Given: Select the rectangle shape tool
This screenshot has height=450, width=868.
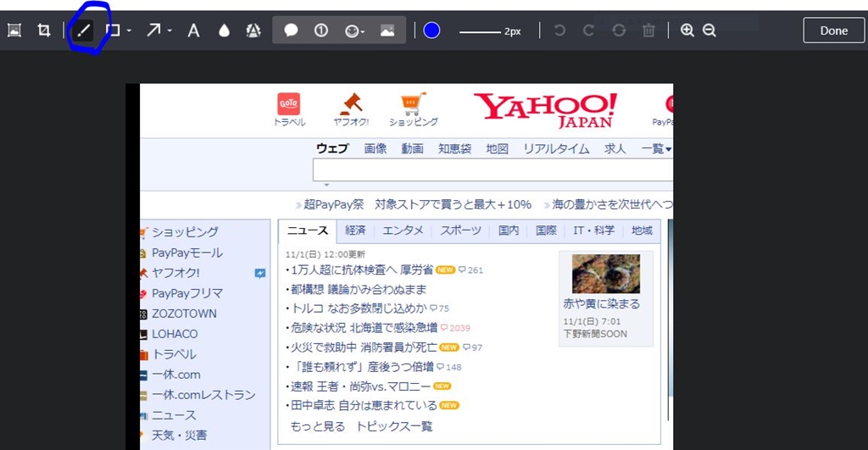Looking at the screenshot, I should pos(113,31).
